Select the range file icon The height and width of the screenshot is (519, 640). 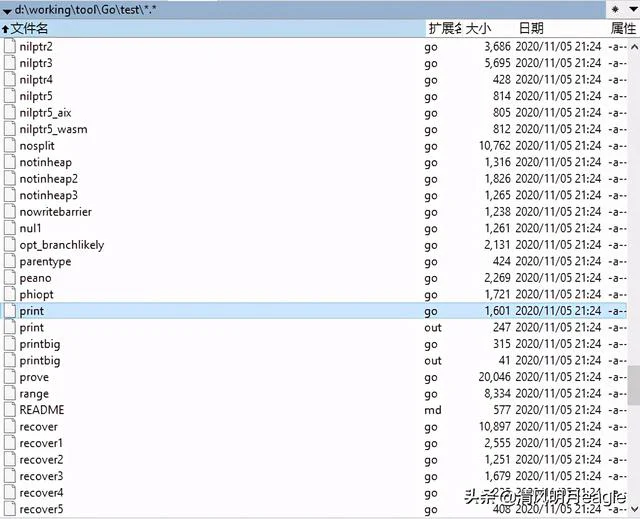click(x=10, y=393)
